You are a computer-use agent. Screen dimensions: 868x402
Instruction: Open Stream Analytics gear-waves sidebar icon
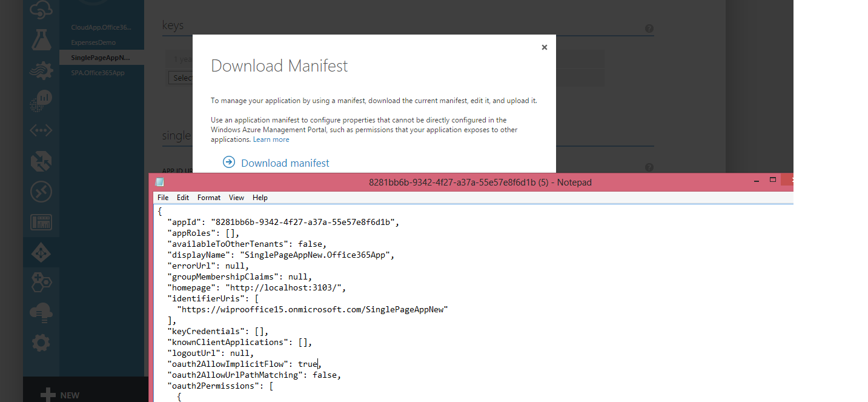tap(41, 70)
